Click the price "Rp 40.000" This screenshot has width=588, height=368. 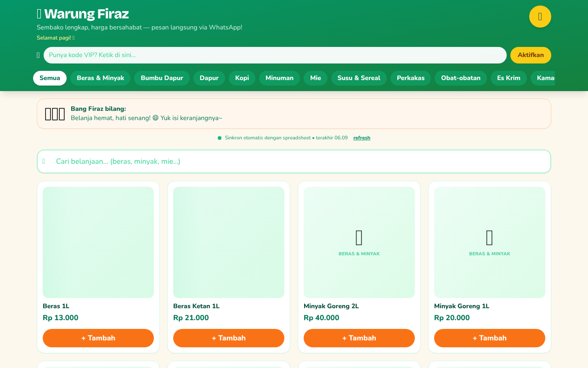pyautogui.click(x=322, y=318)
